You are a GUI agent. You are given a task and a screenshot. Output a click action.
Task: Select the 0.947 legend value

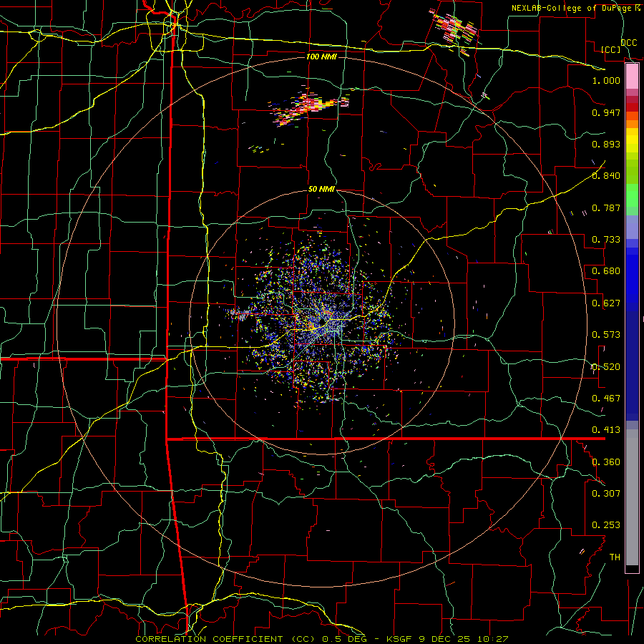606,112
